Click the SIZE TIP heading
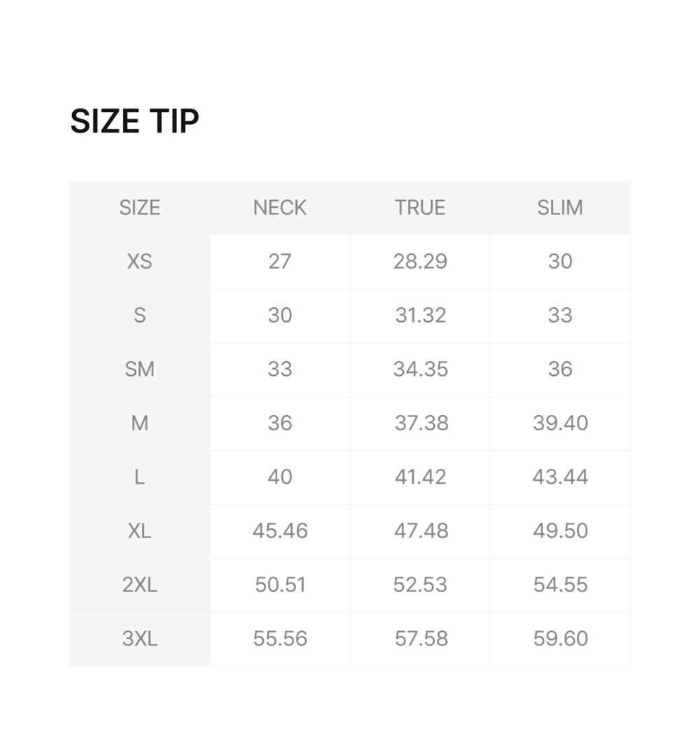This screenshot has width=700, height=746. (x=134, y=122)
